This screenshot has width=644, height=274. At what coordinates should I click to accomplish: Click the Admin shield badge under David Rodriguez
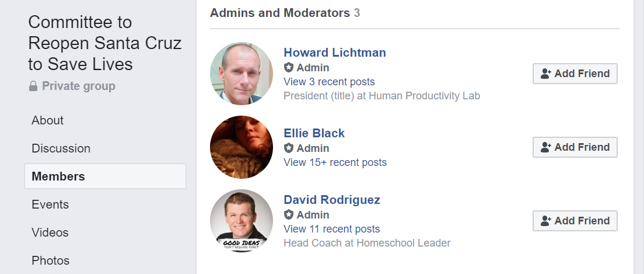pos(288,215)
